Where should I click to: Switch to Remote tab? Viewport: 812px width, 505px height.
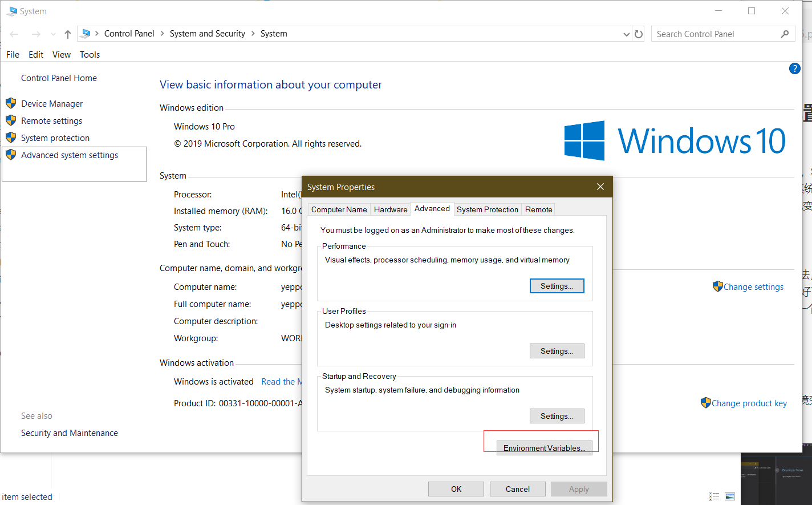(539, 209)
